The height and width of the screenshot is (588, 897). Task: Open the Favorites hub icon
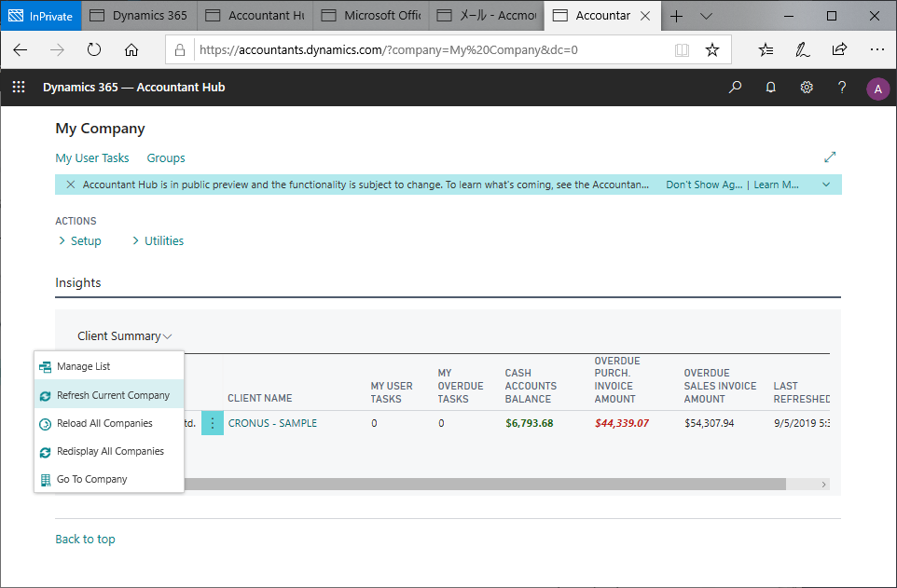766,49
